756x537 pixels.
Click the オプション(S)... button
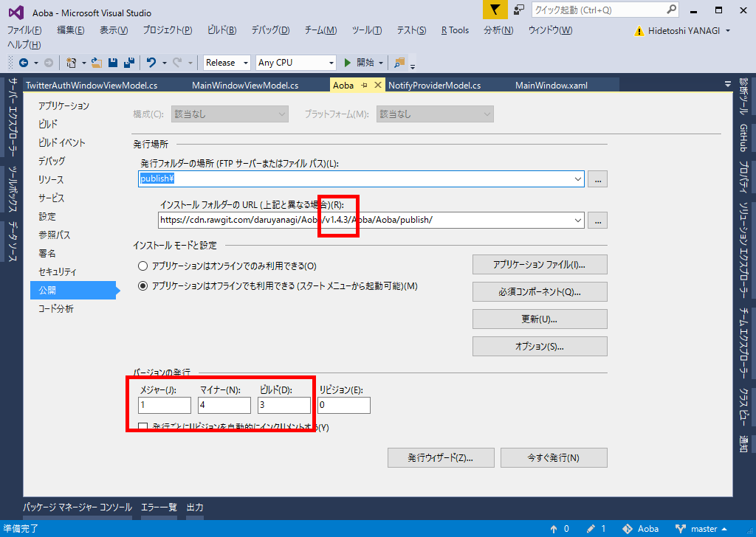click(x=540, y=346)
